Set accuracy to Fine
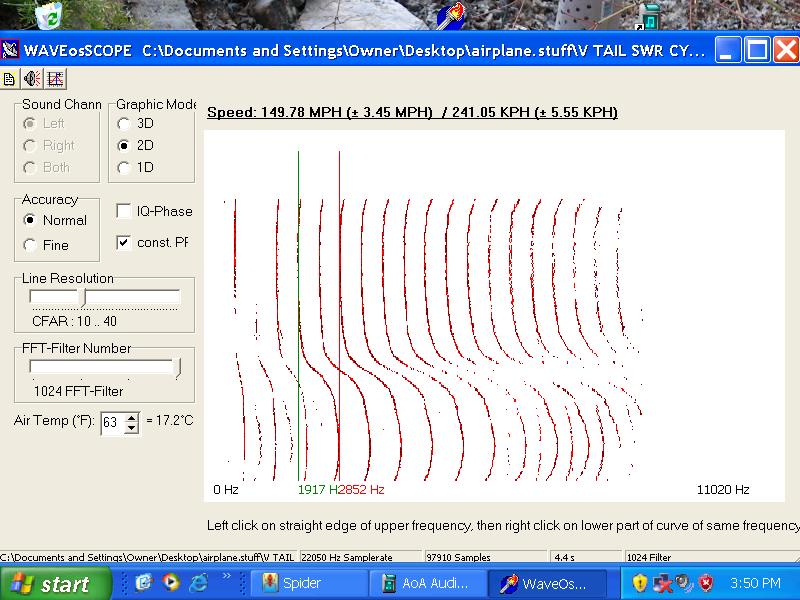The width and height of the screenshot is (800, 600). 31,245
